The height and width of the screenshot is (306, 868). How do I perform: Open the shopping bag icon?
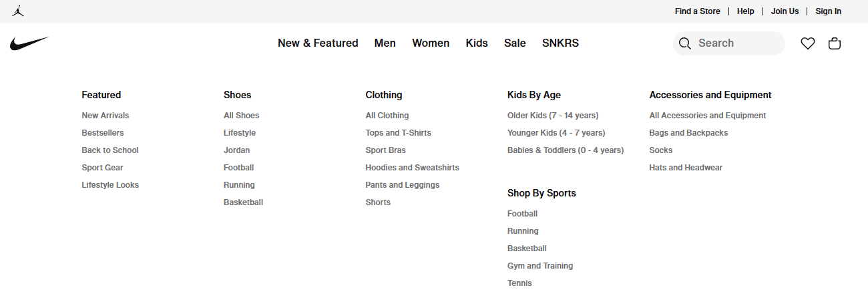click(835, 43)
